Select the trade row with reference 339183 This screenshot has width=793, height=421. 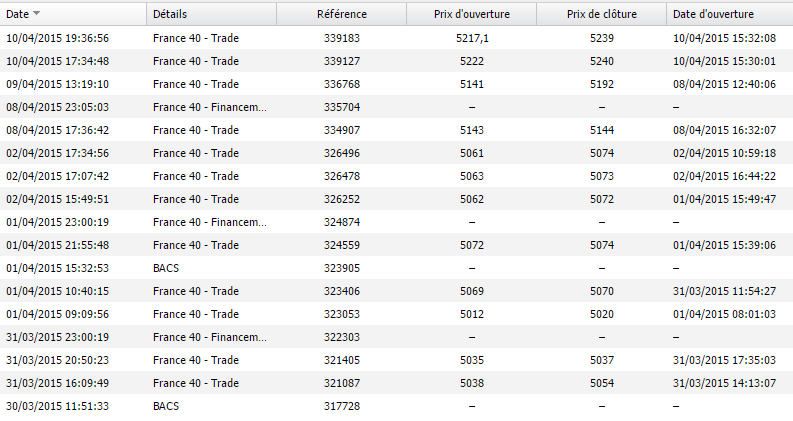coord(341,38)
